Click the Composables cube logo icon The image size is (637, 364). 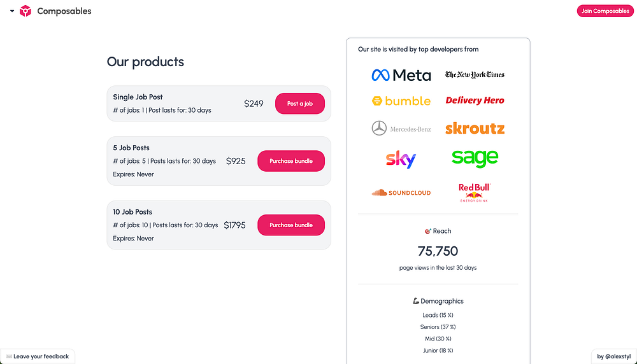(25, 11)
